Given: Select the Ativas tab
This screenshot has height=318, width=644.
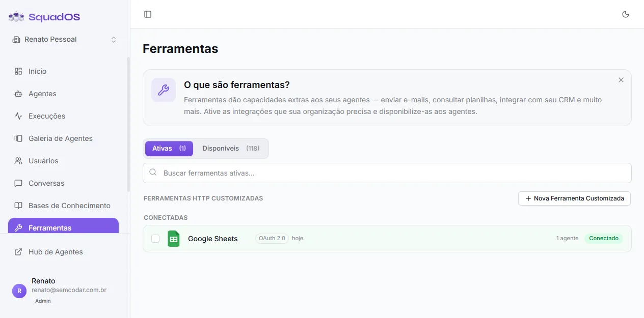Looking at the screenshot, I should (169, 149).
